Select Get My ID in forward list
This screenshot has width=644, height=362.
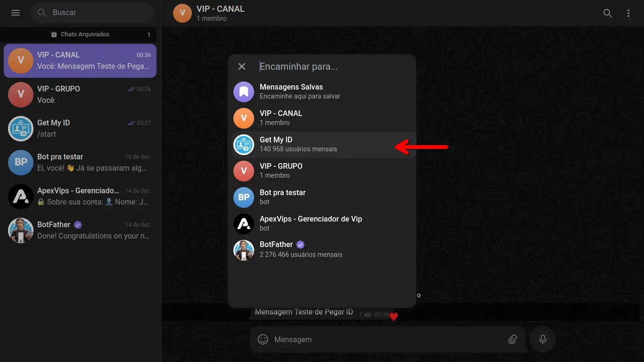tap(322, 144)
